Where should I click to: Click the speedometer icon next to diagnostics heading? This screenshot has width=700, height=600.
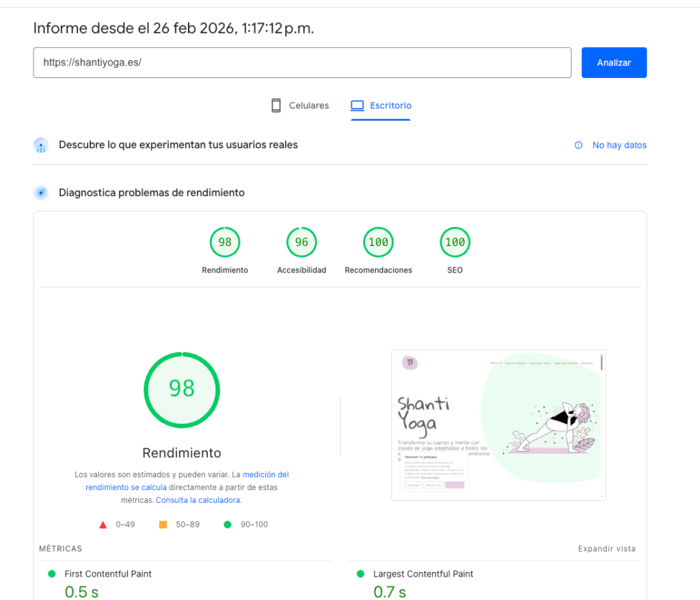pos(41,193)
